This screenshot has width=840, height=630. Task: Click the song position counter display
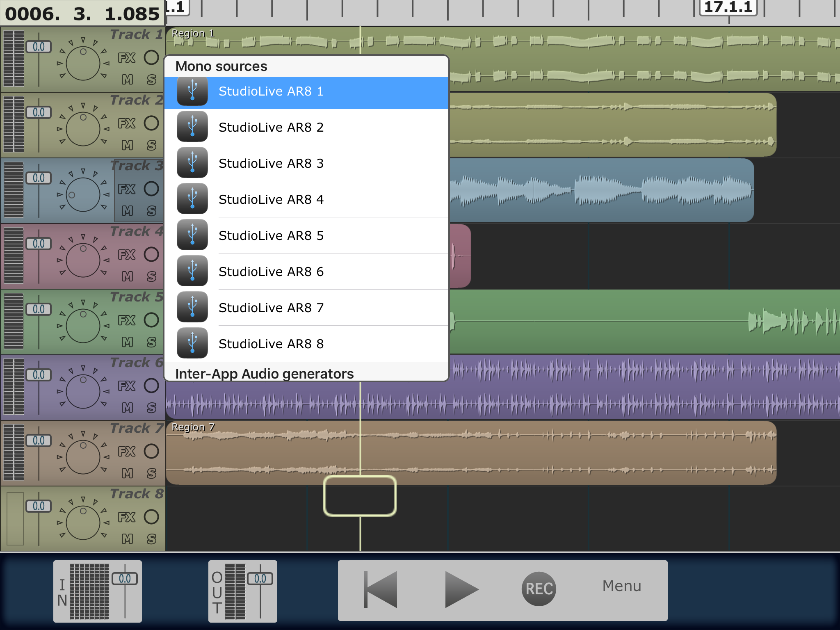click(x=82, y=14)
